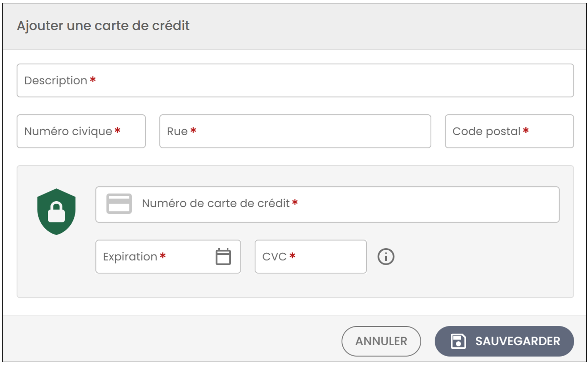This screenshot has width=588, height=365.
Task: Click the Expiration date field
Action: [168, 257]
